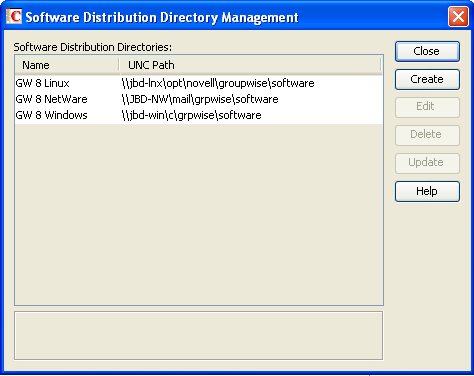Click the greyed-out Delete button

point(427,135)
